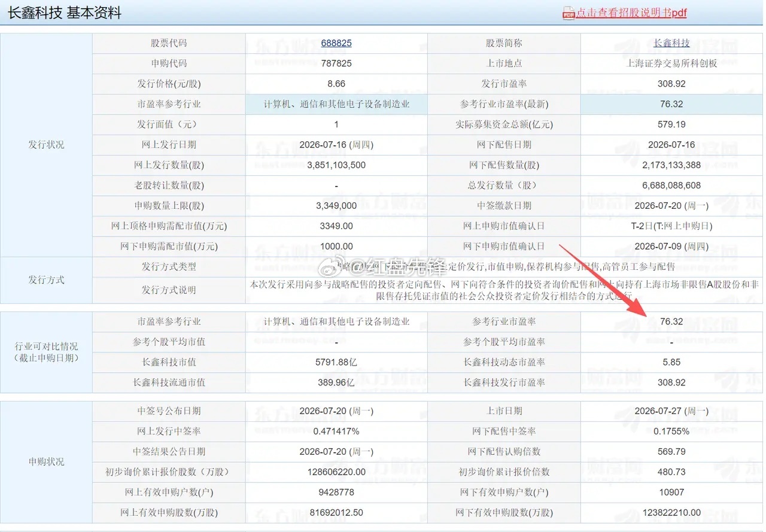Click 76.32 beside 参考行业市盈率(最新)

[671, 104]
